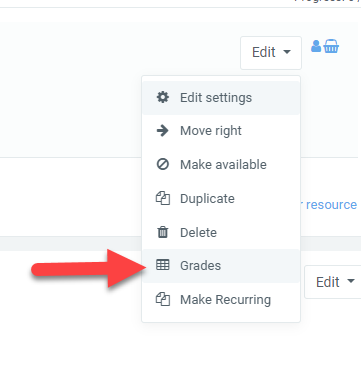Select Make available in the menu
The width and height of the screenshot is (361, 372).
221,165
